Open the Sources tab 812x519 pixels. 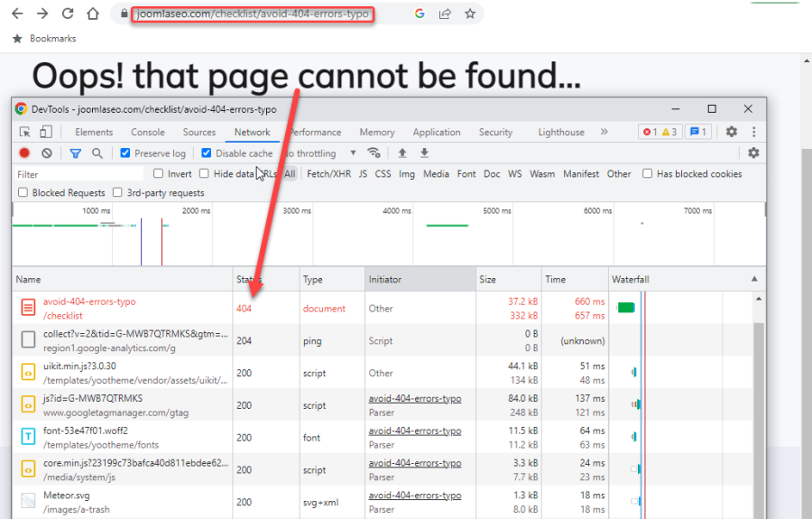click(198, 132)
